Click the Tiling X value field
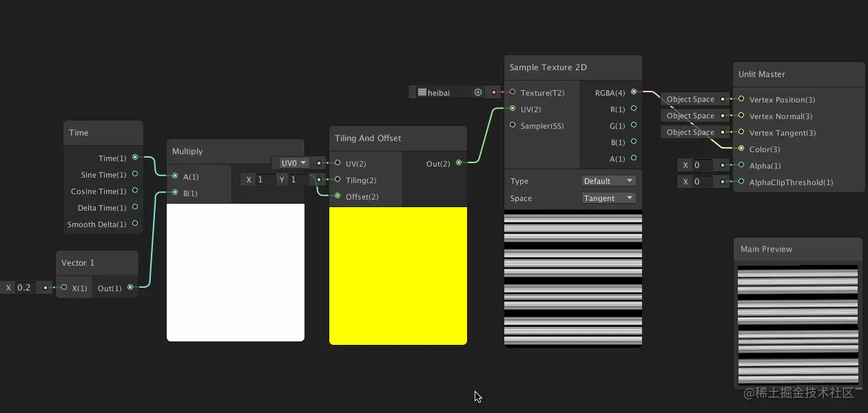The height and width of the screenshot is (413, 868). tap(265, 180)
